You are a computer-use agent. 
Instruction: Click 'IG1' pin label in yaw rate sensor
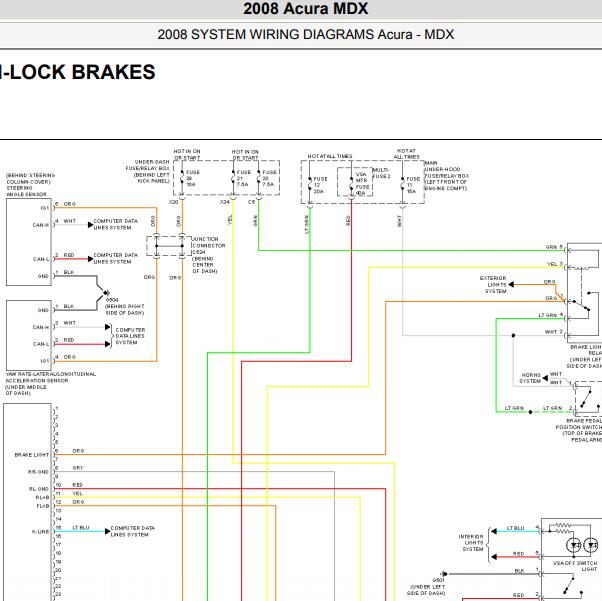45,361
